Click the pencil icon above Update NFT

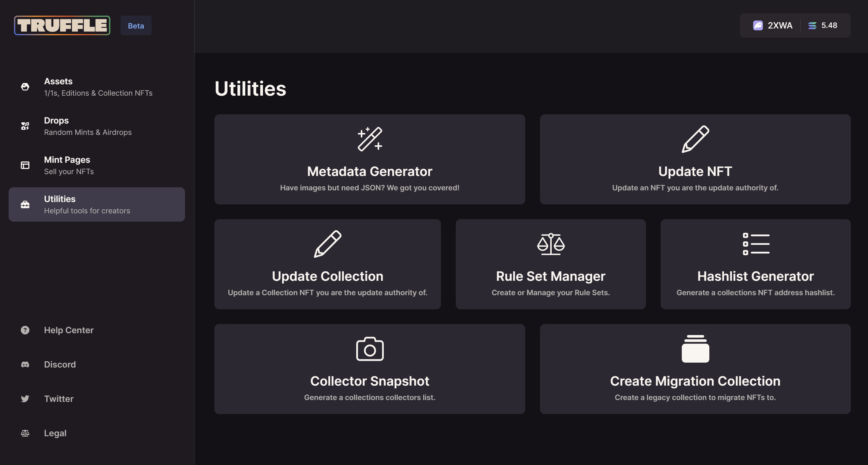tap(695, 139)
